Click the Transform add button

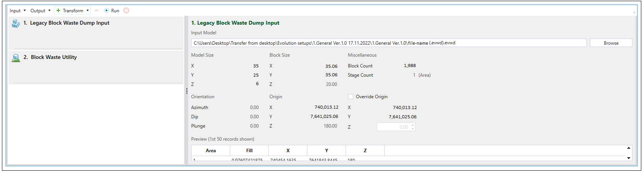pos(69,11)
